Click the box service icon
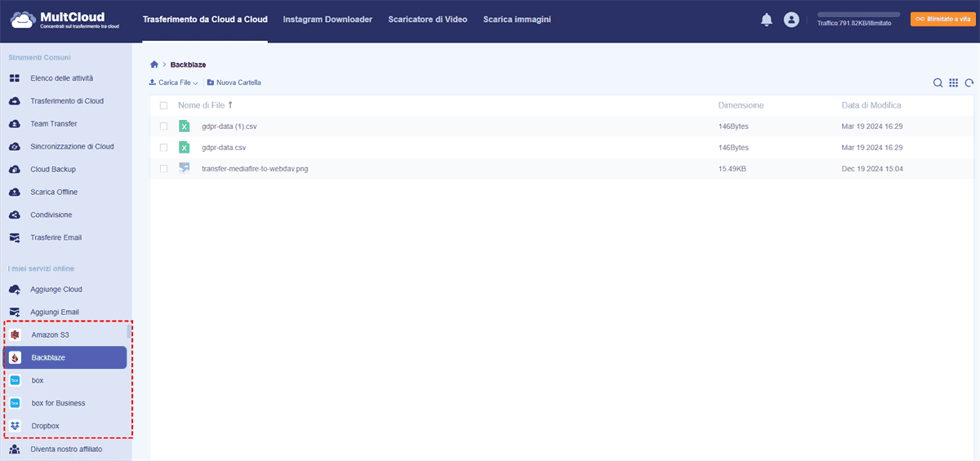Screen dimensions: 980x461 click(15, 380)
